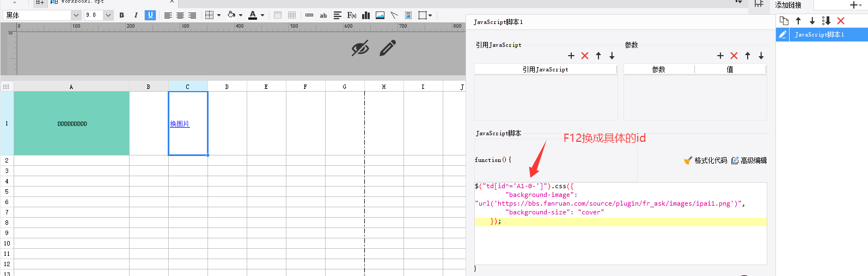Viewport: 868px width, 276px height.
Task: Move the parameter up with the arrow
Action: [748, 56]
